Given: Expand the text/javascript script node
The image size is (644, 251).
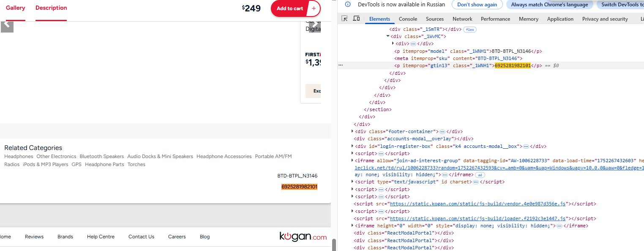Looking at the screenshot, I should pos(352,182).
